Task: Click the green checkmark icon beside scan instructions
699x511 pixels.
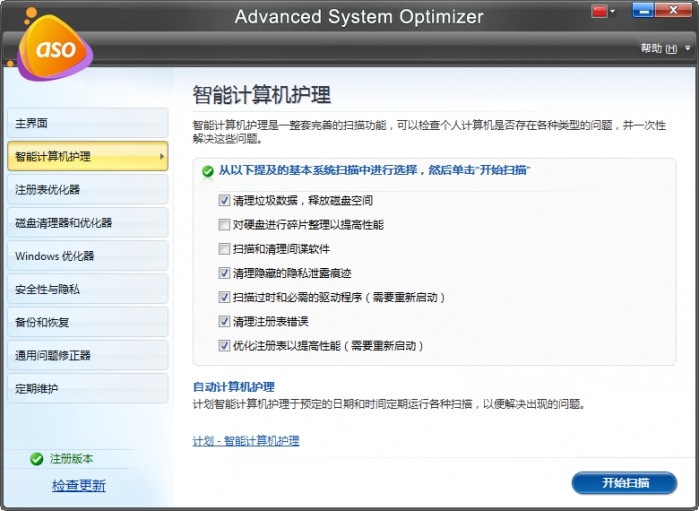Action: (x=208, y=171)
